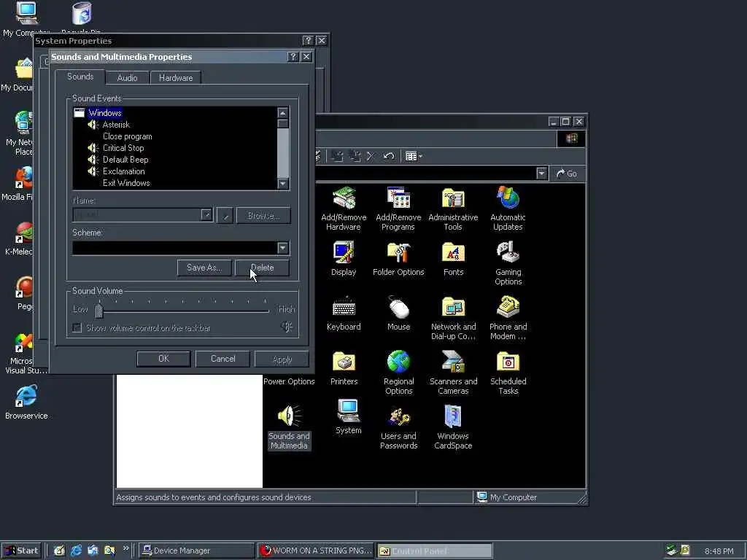
Task: Open Scheduled Tasks folder
Action: tap(508, 373)
